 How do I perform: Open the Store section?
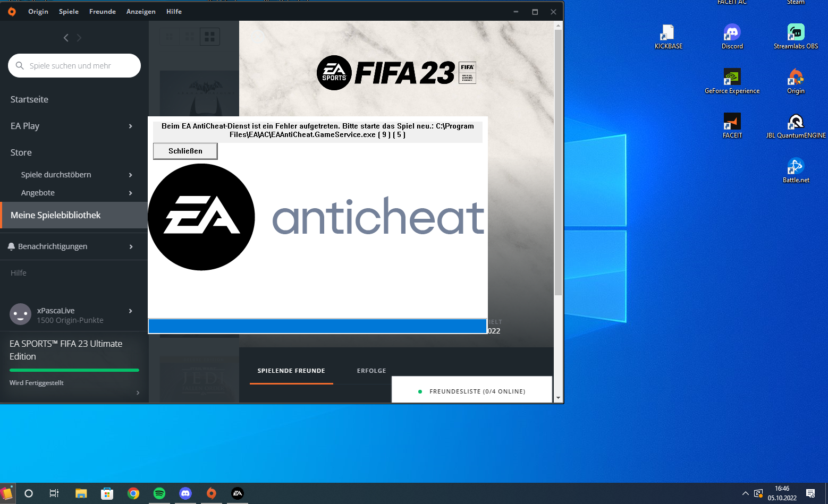click(21, 152)
